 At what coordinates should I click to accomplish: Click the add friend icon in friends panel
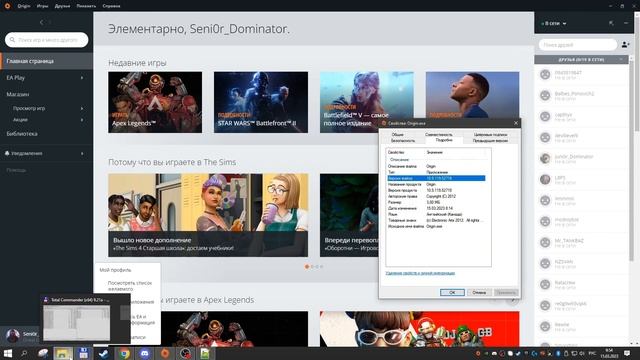[625, 44]
